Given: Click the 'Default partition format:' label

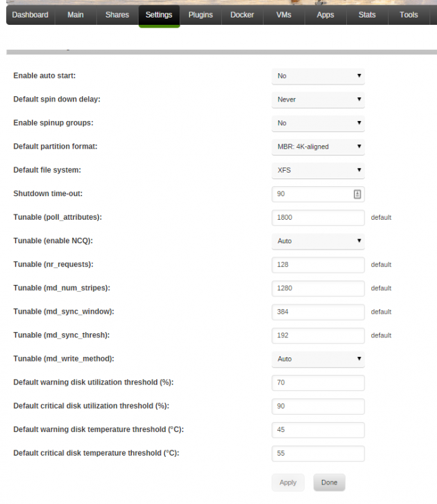Looking at the screenshot, I should tap(55, 146).
